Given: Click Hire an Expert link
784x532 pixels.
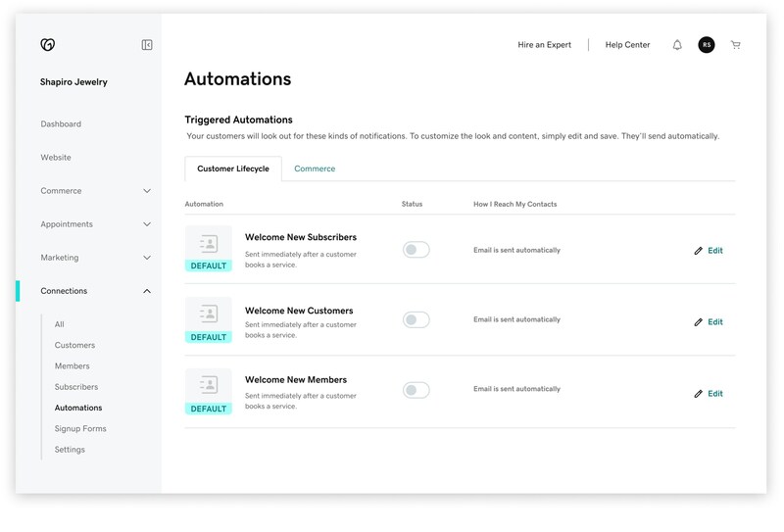Looking at the screenshot, I should (545, 45).
